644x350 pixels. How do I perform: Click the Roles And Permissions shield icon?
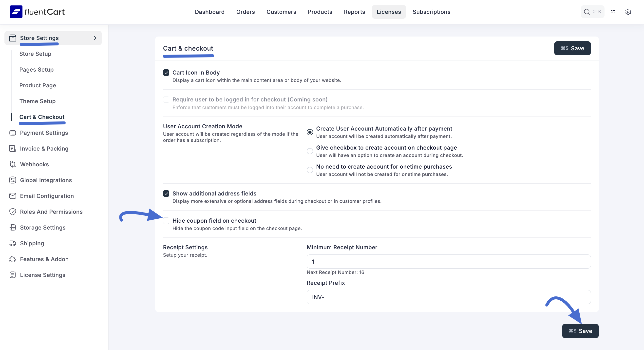13,212
